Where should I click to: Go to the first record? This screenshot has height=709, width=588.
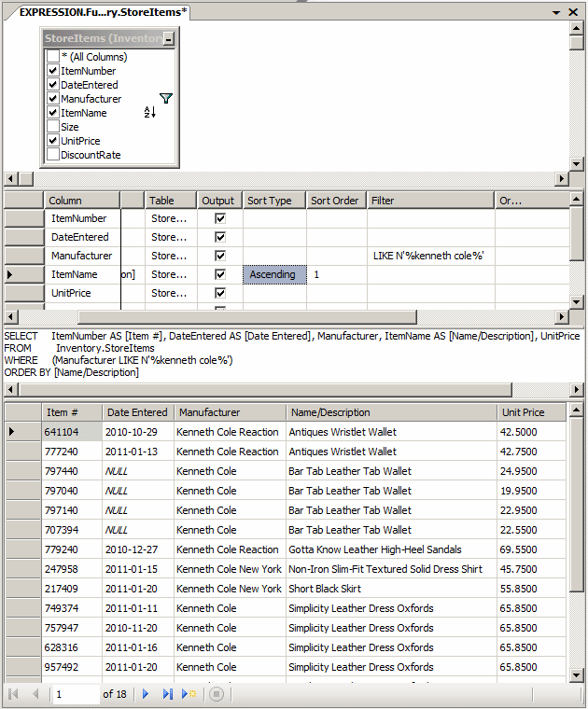point(13,694)
